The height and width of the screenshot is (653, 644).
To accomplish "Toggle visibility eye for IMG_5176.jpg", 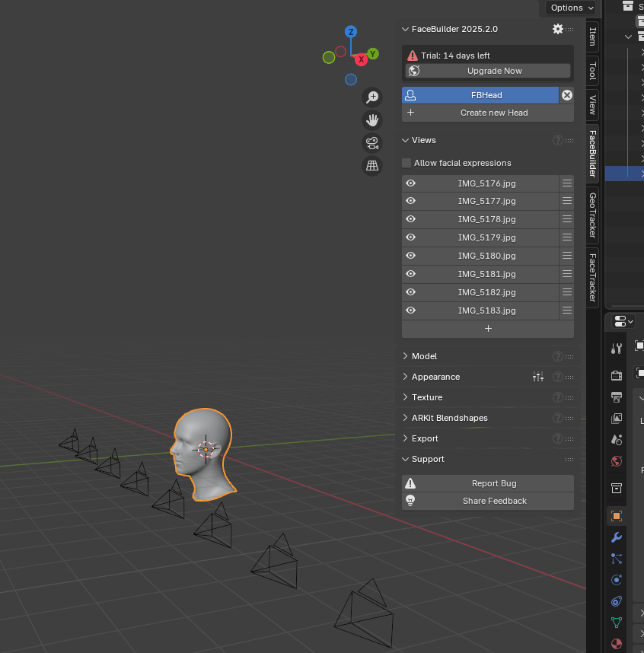I will click(x=410, y=183).
